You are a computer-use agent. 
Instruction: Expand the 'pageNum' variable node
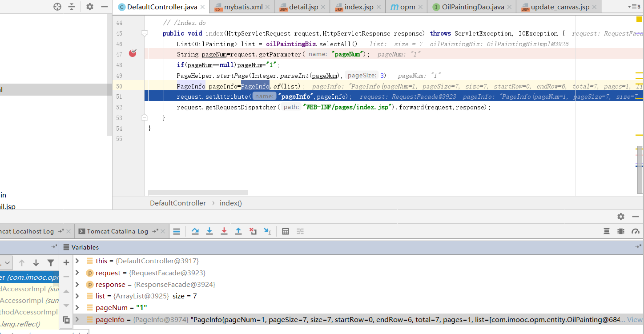click(77, 307)
